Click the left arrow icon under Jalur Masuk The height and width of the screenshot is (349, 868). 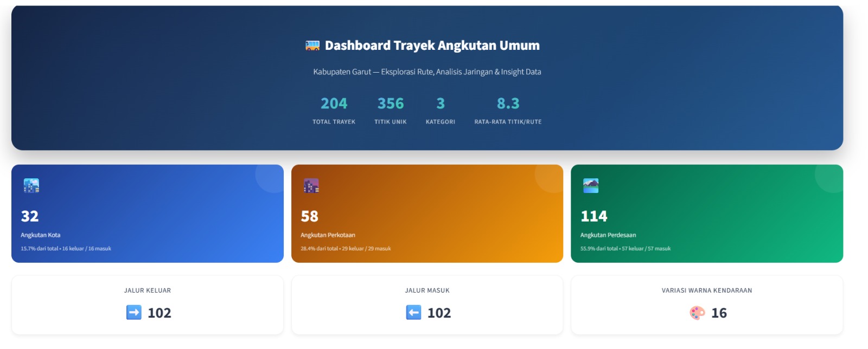413,313
